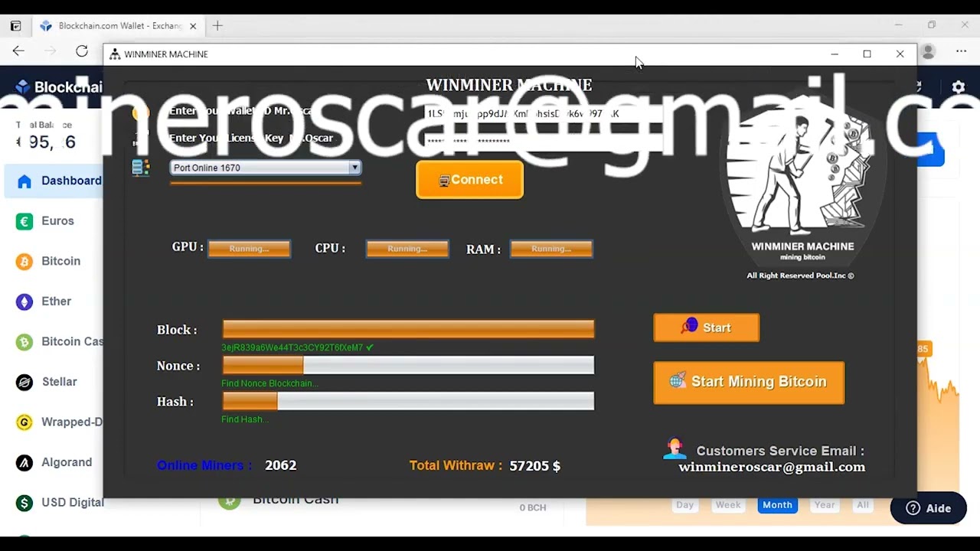Close the Blockchain.com Wallet tab
The image size is (980, 551).
click(x=193, y=26)
